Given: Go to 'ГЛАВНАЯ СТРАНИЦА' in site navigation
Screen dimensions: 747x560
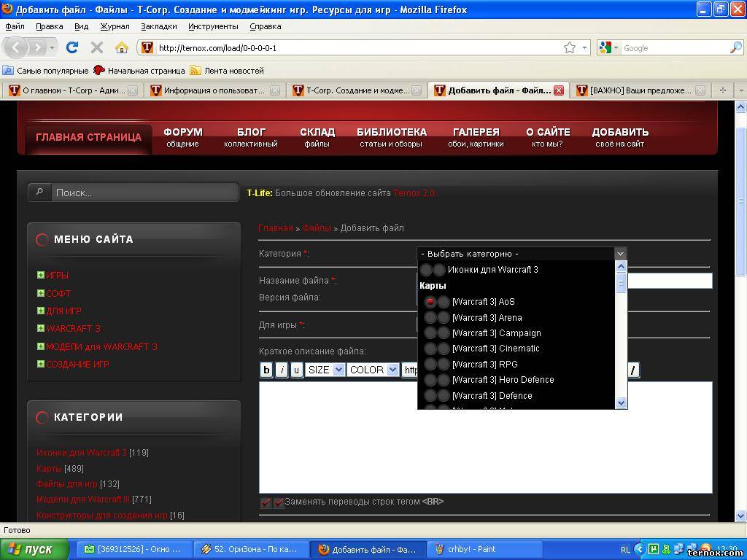Looking at the screenshot, I should 88,137.
